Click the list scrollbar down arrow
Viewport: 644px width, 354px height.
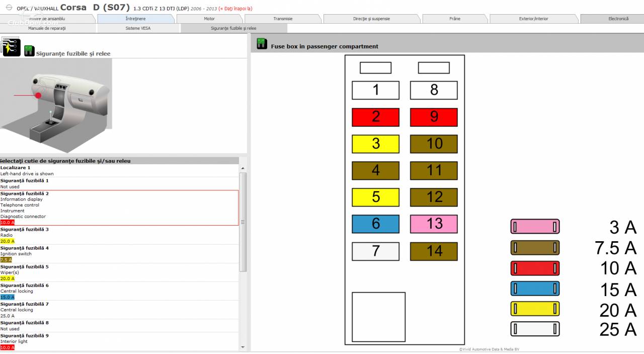coord(243,347)
